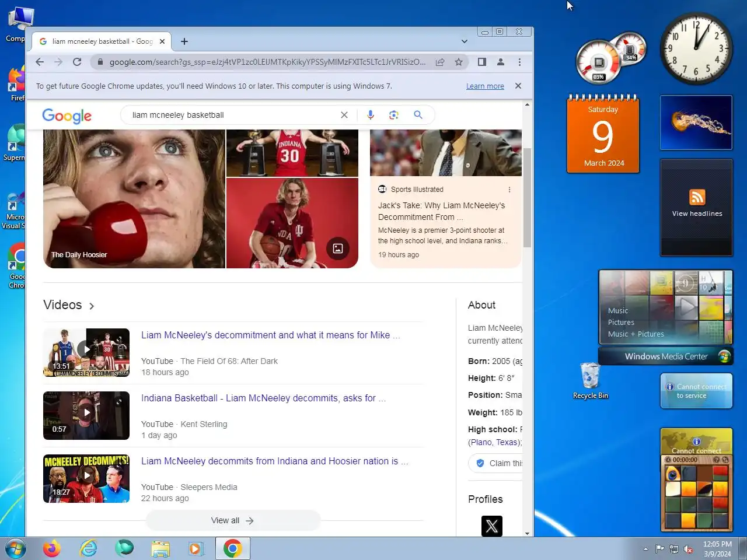
Task: Start voice search with the microphone icon
Action: click(370, 115)
